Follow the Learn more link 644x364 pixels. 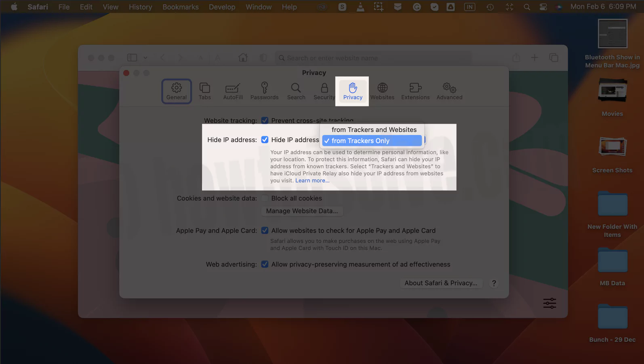pyautogui.click(x=312, y=180)
